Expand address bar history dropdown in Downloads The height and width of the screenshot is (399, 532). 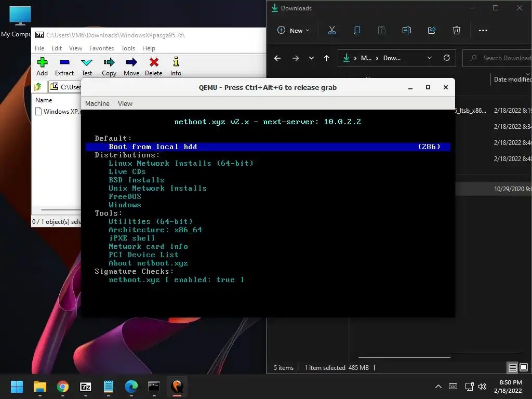[x=430, y=58]
